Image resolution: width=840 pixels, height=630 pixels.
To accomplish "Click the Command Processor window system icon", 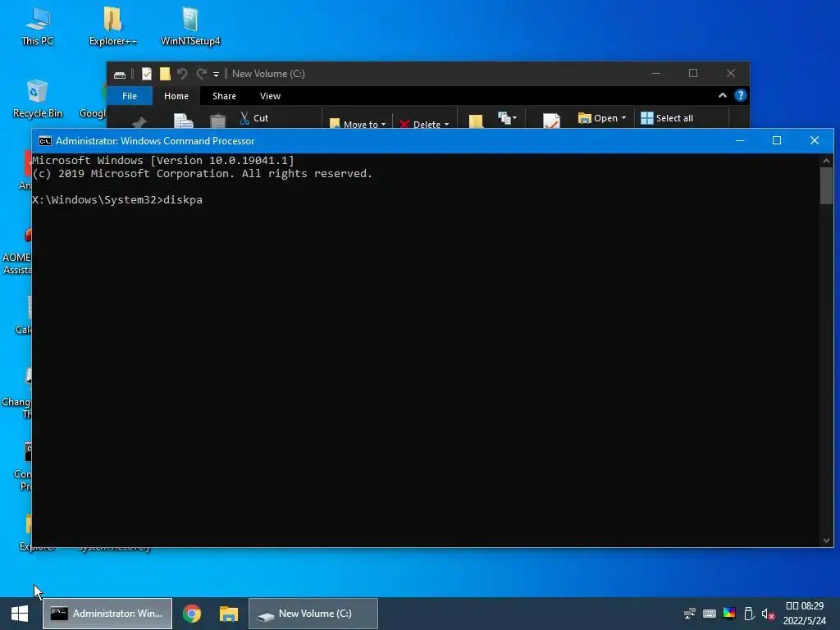I will [45, 141].
